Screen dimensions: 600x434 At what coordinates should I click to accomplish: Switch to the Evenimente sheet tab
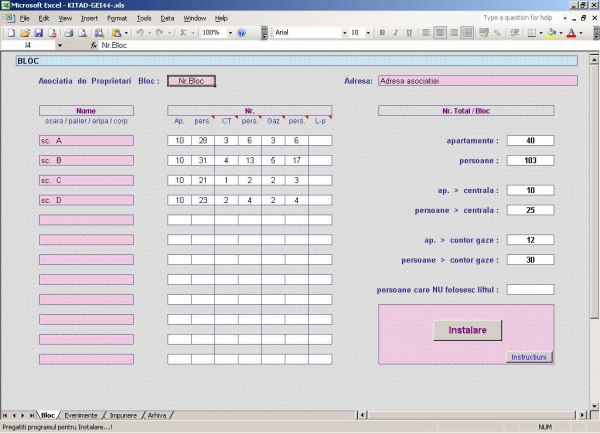click(81, 415)
